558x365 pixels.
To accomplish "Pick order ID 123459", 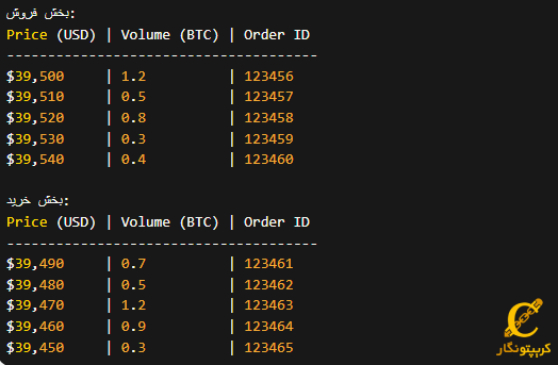I will [x=269, y=139].
